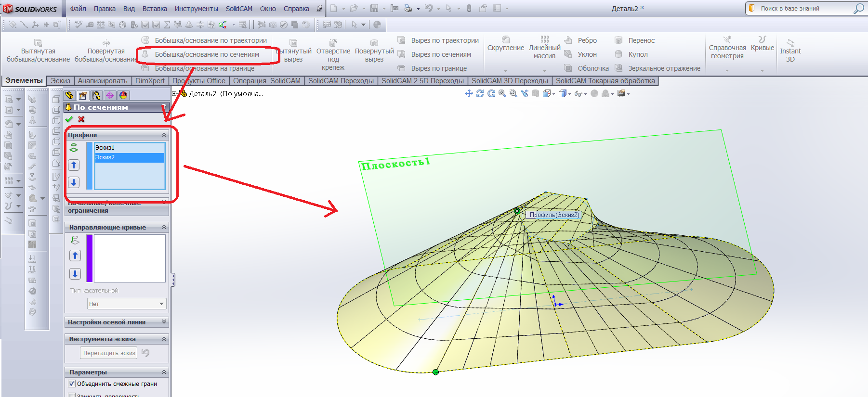Open the DisplayManager color-wheel panel tab
The height and width of the screenshot is (397, 868).
(123, 95)
